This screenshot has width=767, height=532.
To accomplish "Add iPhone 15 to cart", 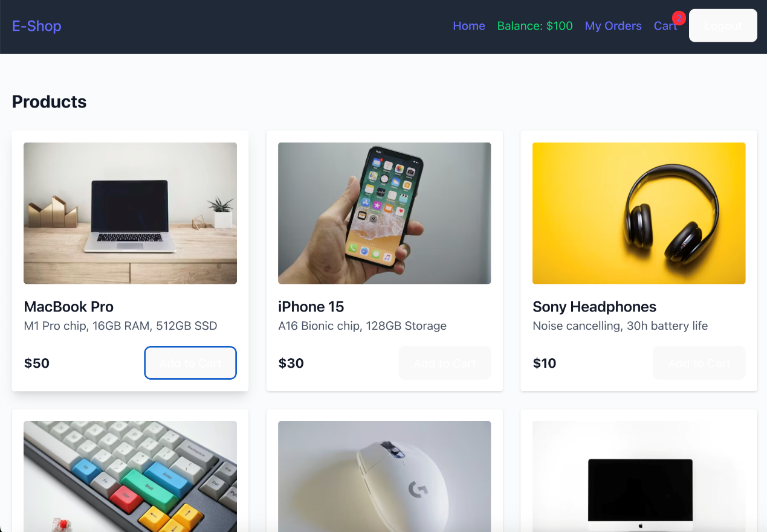I will pos(445,363).
